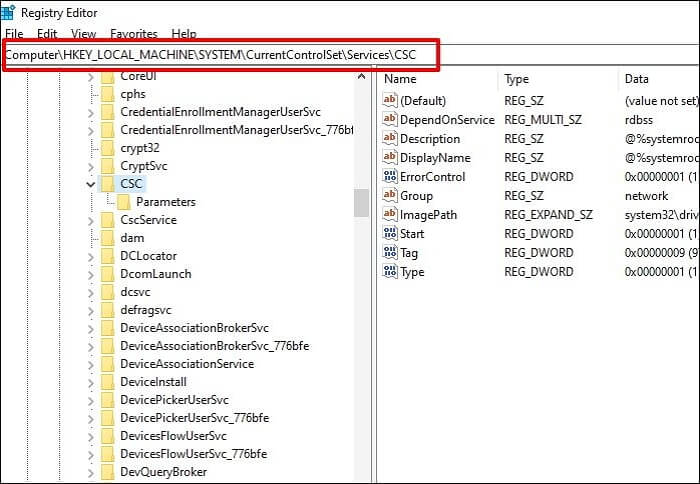Click the defragsvc folder icon
Viewport: 700px width, 484px height.
pos(108,310)
